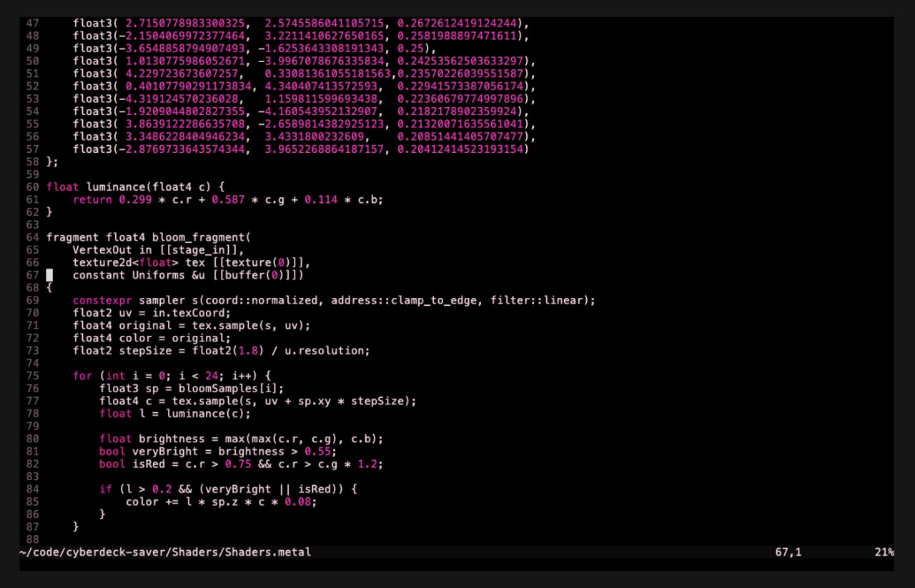Click the value "-4.319124570236028" on line 53
Image resolution: width=915 pixels, height=588 pixels.
tap(179, 99)
